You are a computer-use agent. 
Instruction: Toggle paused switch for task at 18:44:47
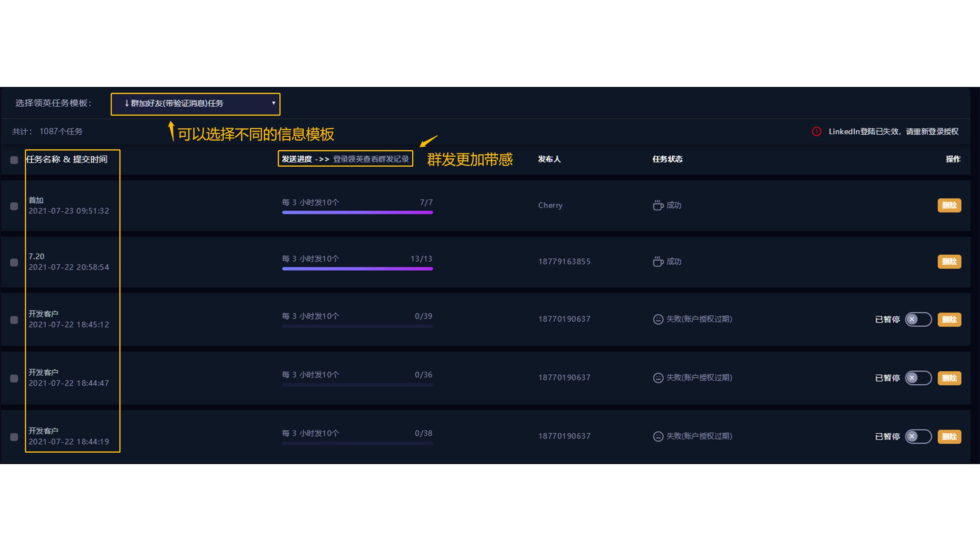click(918, 378)
